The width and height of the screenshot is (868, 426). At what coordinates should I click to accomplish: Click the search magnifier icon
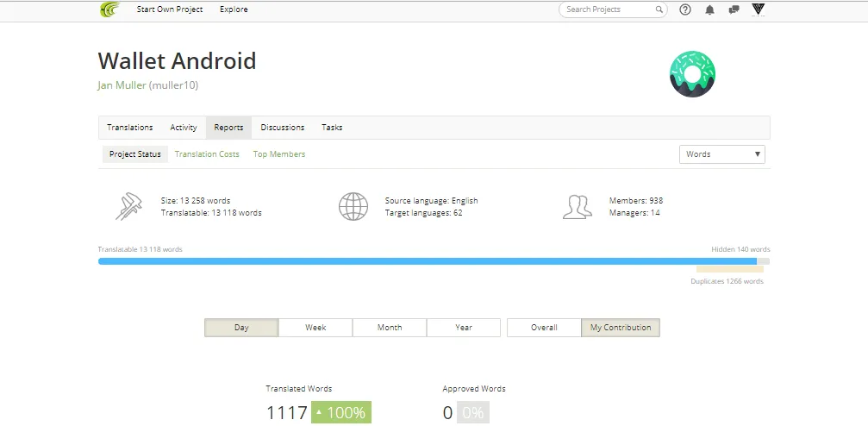[x=659, y=9]
